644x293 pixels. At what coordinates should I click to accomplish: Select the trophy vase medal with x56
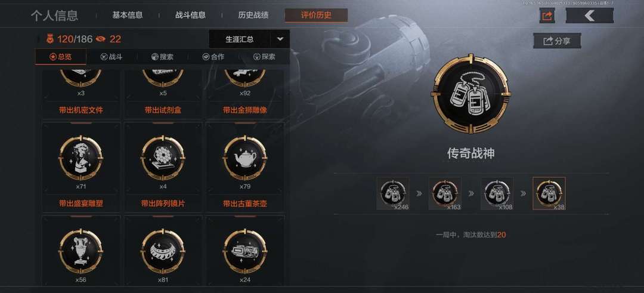click(x=81, y=251)
